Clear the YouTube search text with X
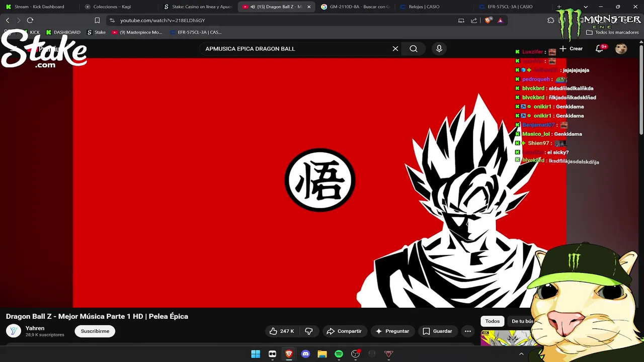644x362 pixels. pyautogui.click(x=395, y=49)
